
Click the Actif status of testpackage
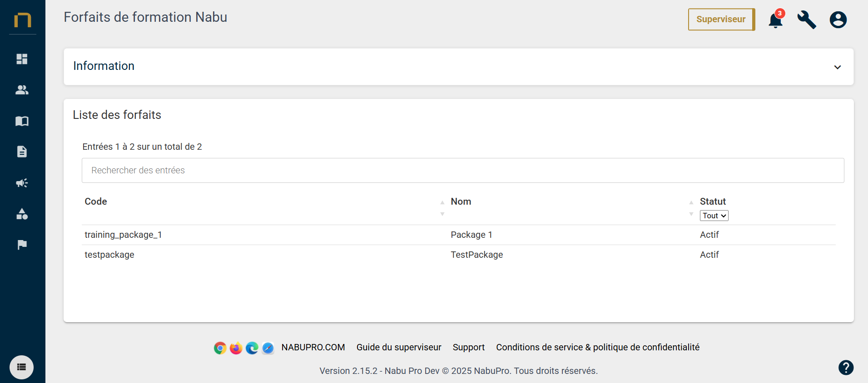pos(709,255)
